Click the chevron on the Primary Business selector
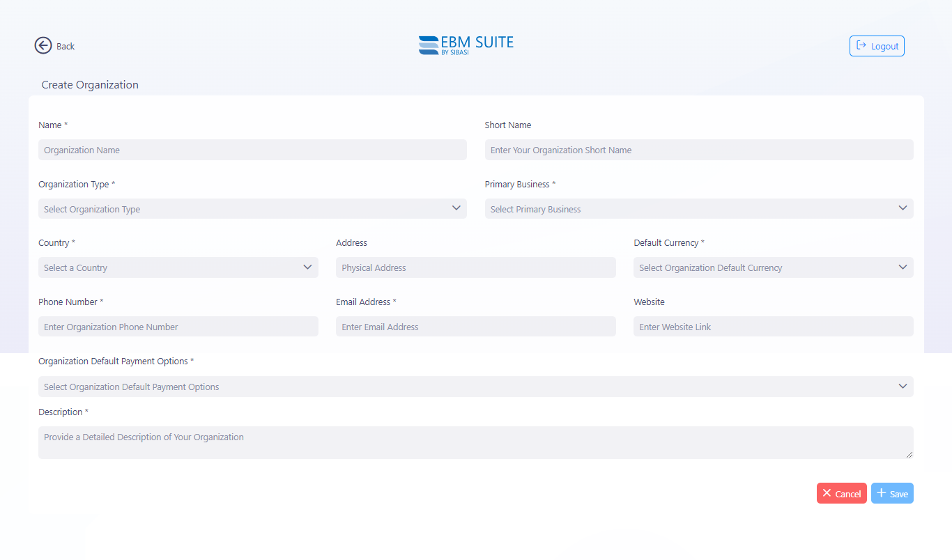Image resolution: width=952 pixels, height=560 pixels. [x=903, y=208]
